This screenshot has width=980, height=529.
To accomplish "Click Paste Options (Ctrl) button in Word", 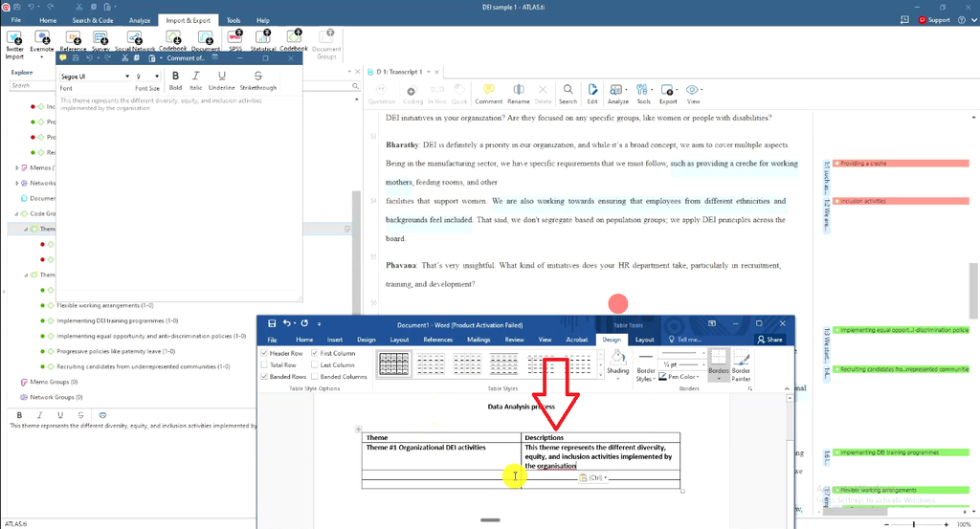I will point(592,477).
